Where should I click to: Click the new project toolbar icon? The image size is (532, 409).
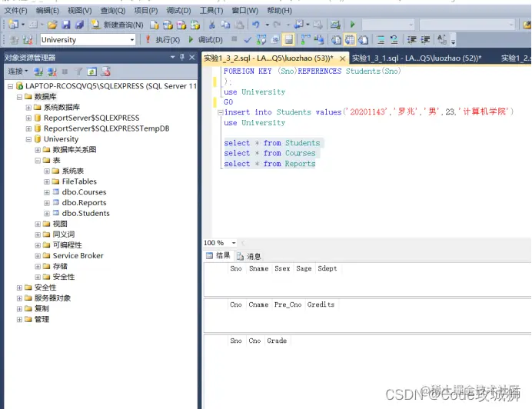(14, 25)
